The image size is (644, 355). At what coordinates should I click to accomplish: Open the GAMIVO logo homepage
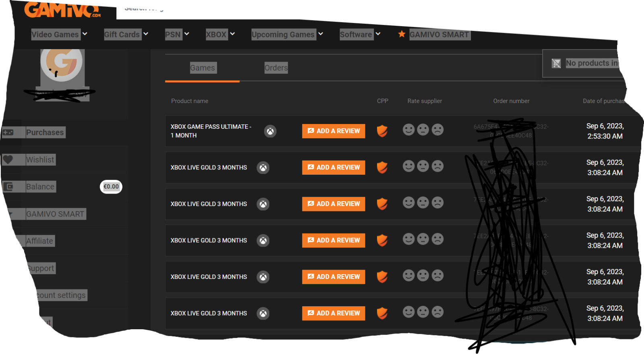click(x=62, y=10)
